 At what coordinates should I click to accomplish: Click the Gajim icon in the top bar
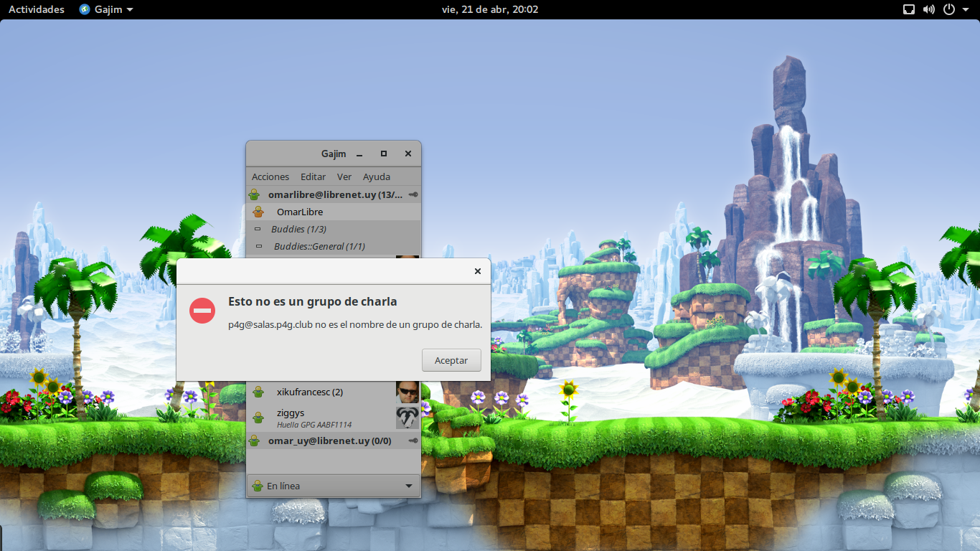coord(85,9)
